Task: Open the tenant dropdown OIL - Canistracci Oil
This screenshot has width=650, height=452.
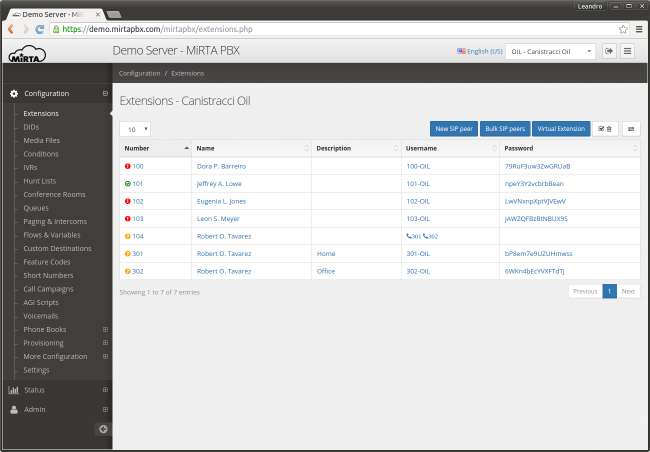Action: (x=550, y=51)
